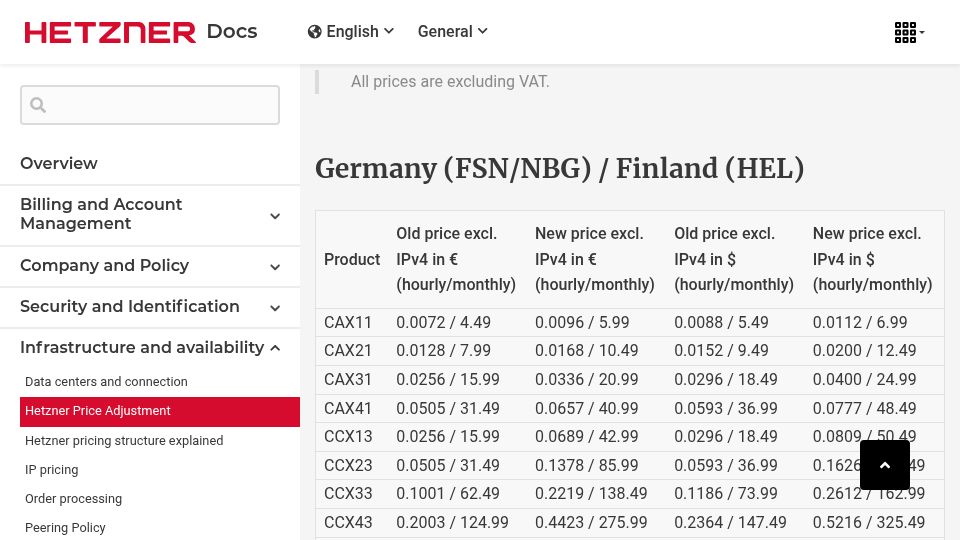Open the Overview page
The width and height of the screenshot is (960, 540).
tap(59, 163)
